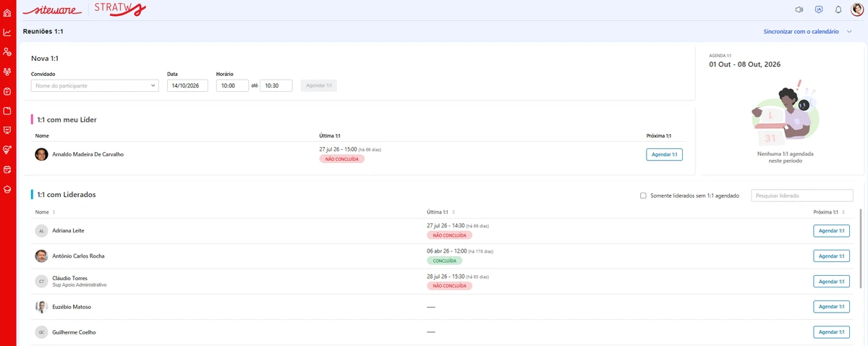Click the name Euzébio Matoso
The width and height of the screenshot is (868, 346).
tap(72, 307)
